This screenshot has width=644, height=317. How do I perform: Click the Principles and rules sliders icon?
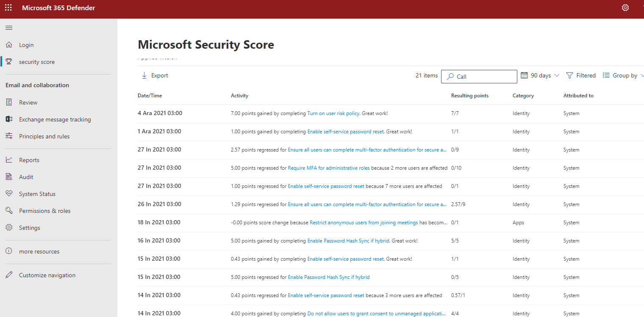pos(9,136)
